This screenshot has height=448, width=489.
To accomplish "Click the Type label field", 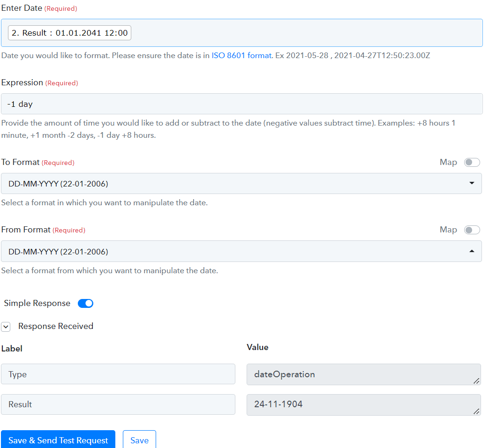I will 118,374.
